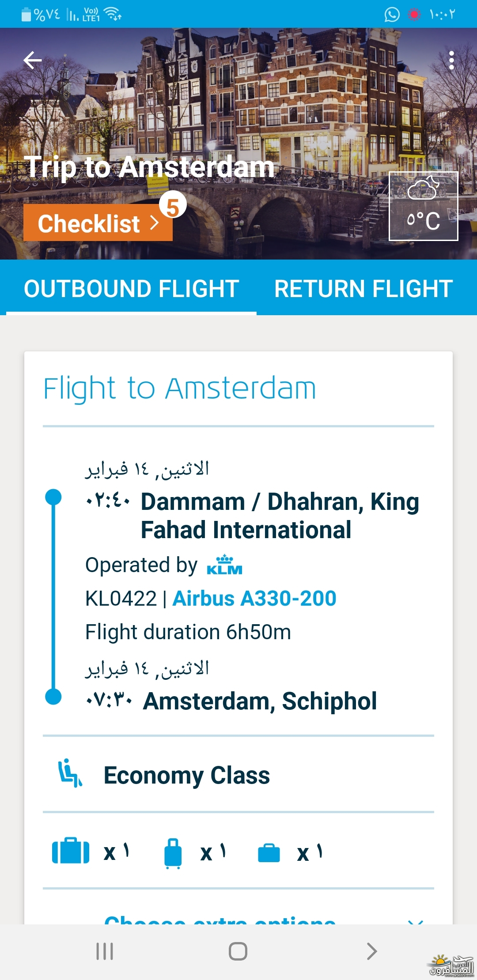Select the OUTBOUND FLIGHT tab

(132, 288)
